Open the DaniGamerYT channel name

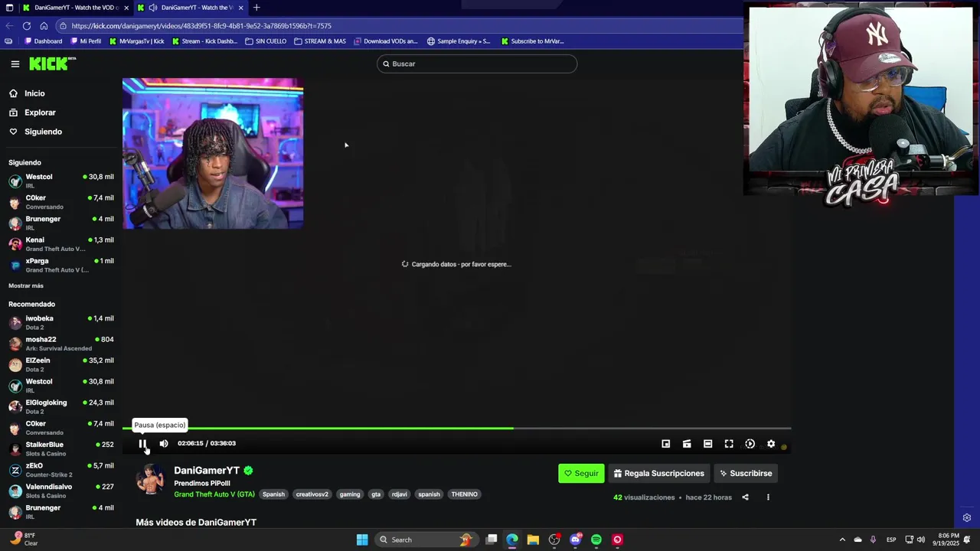point(207,471)
